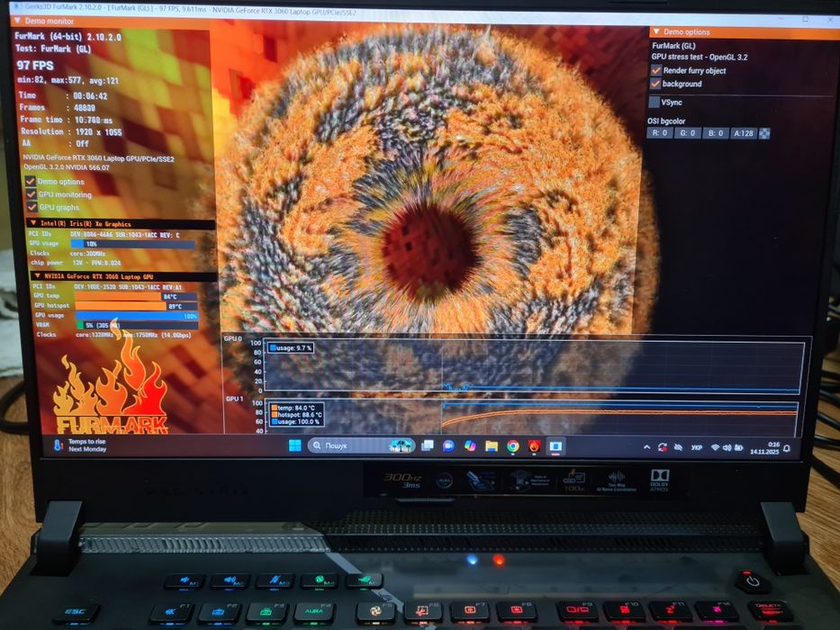
Task: Click the 97 FPS readout
Action: (x=35, y=66)
